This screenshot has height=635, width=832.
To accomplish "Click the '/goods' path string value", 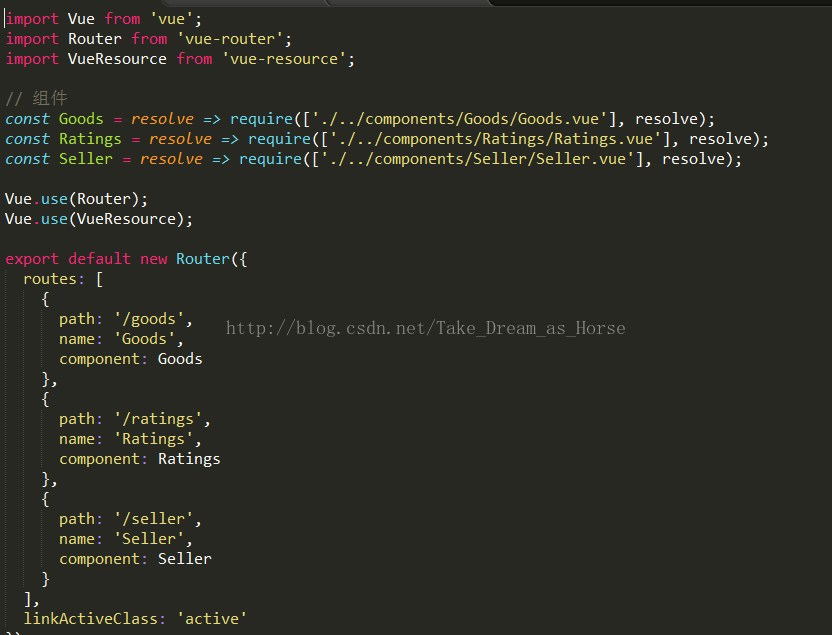I will pos(149,319).
